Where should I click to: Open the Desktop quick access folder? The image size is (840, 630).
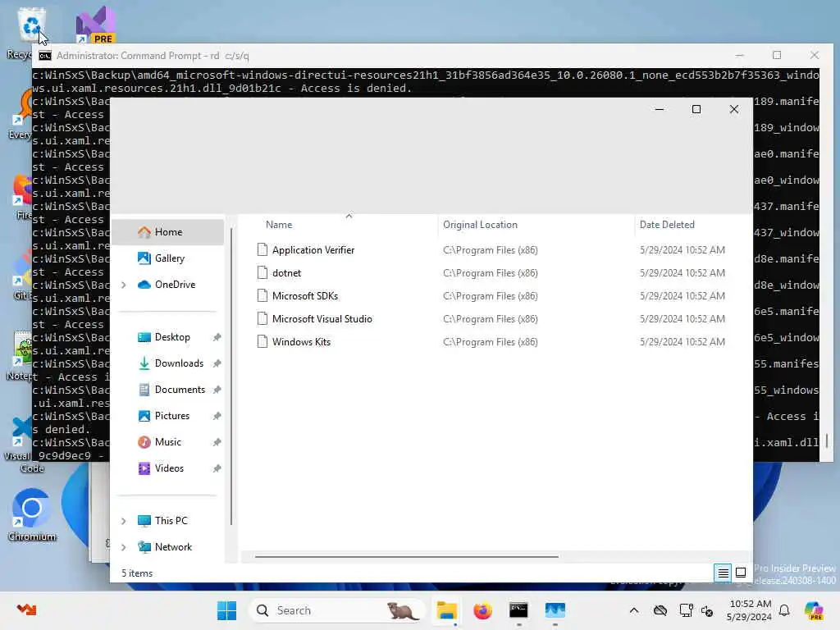172,337
